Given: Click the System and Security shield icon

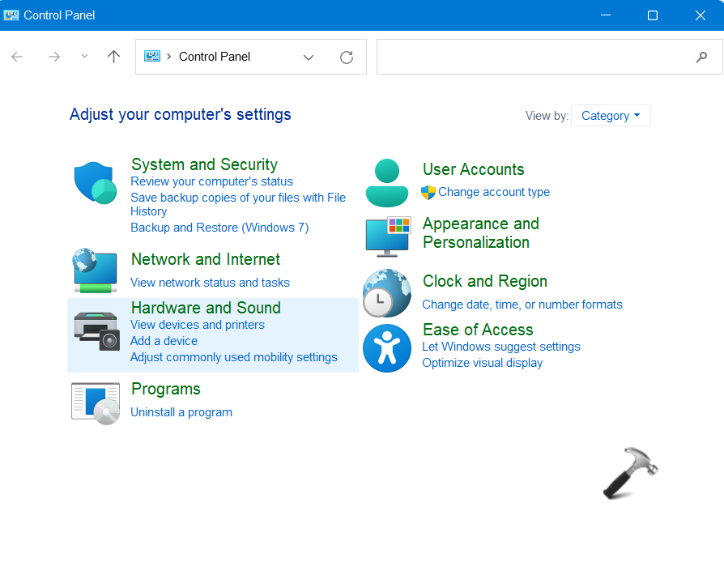Looking at the screenshot, I should click(96, 182).
